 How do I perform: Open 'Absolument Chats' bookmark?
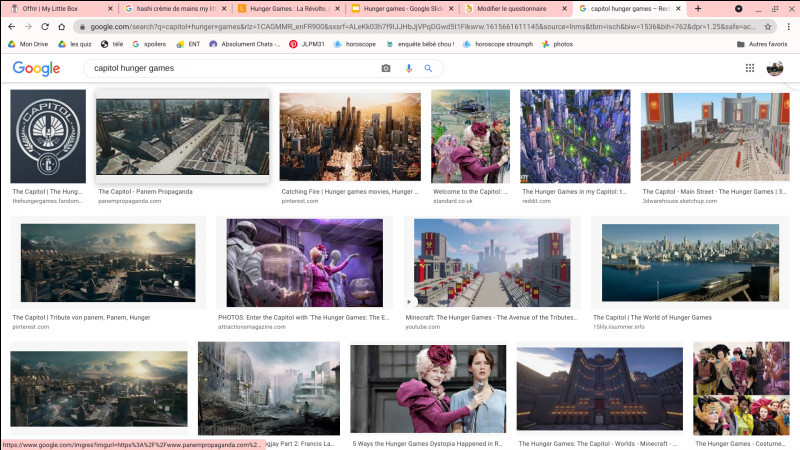(244, 44)
